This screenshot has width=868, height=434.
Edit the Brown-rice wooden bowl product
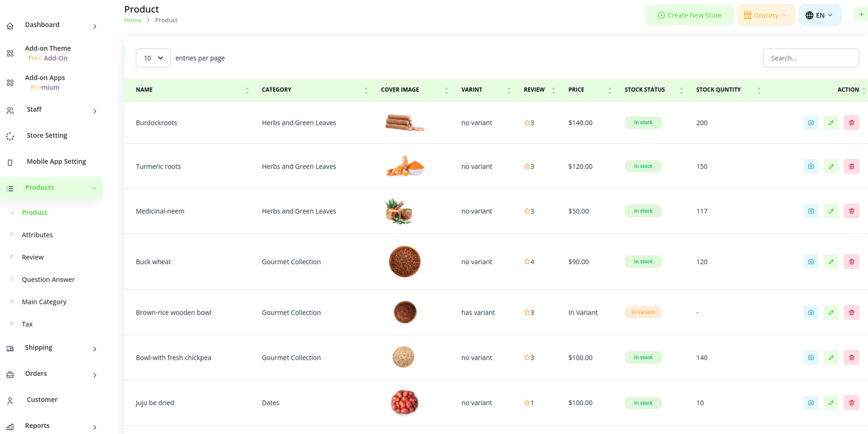[831, 312]
